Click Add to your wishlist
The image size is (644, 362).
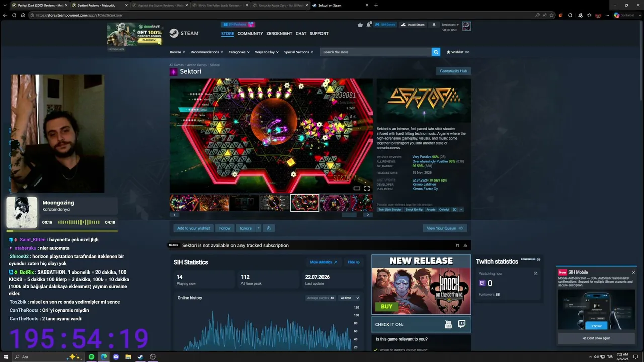pos(193,228)
